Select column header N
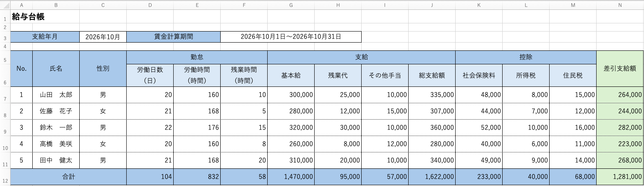Screen dimensions: 644x186 (620, 5)
